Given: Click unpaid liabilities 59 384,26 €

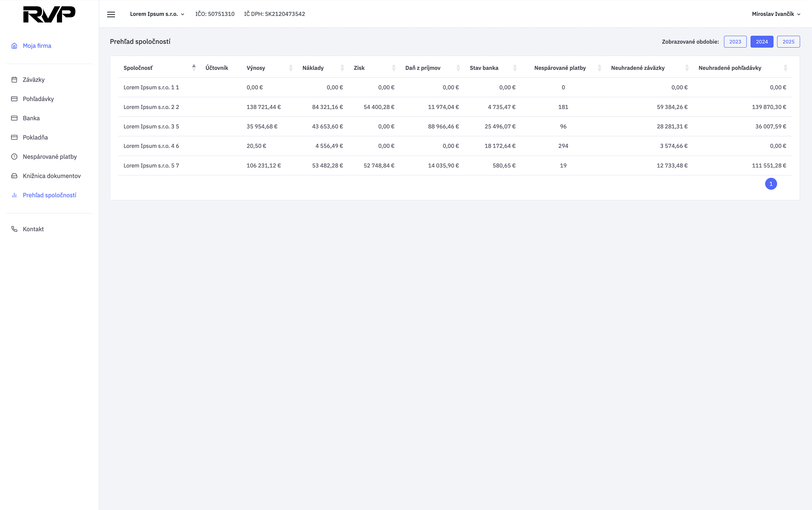Looking at the screenshot, I should 672,107.
